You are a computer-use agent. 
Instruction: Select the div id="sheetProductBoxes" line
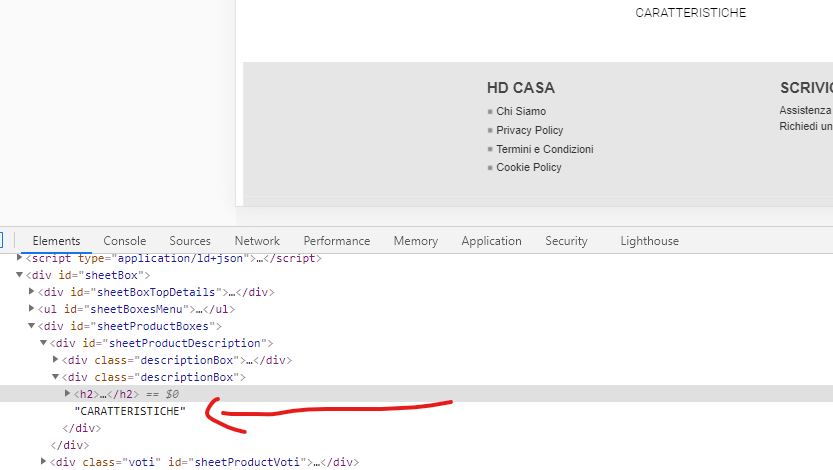tap(130, 326)
